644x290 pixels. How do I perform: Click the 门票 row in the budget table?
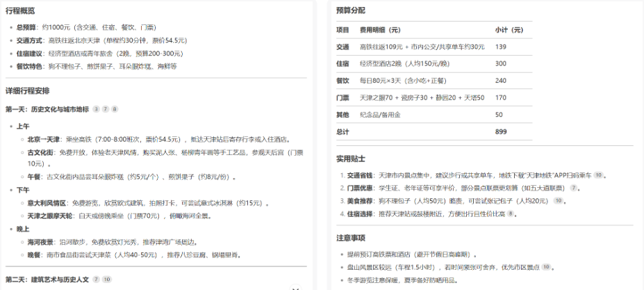tap(342, 97)
